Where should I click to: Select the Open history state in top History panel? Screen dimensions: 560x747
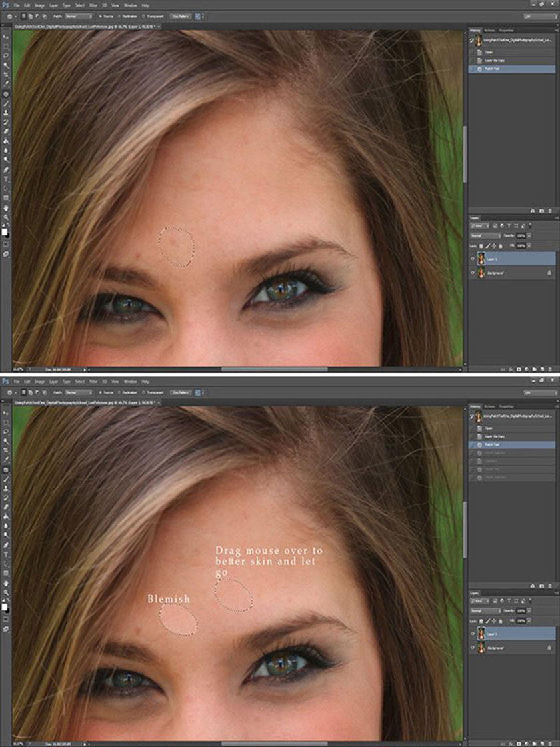tap(489, 52)
